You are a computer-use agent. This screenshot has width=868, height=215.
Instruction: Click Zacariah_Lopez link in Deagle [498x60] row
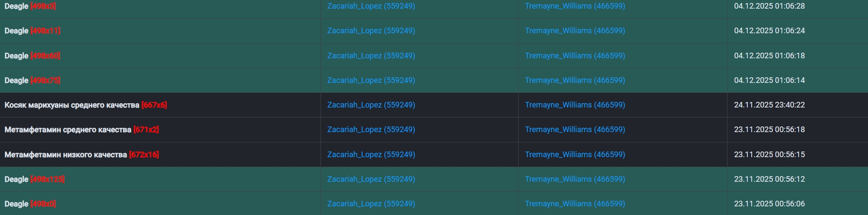(371, 56)
